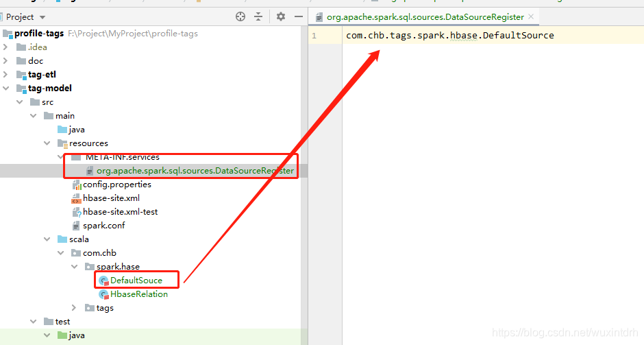
Task: Click the doc folder icon
Action: click(x=21, y=61)
